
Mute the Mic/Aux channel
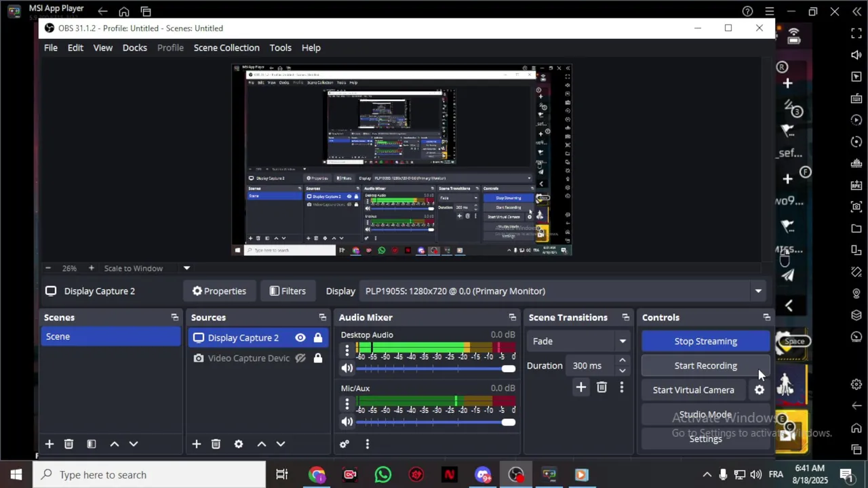(347, 422)
